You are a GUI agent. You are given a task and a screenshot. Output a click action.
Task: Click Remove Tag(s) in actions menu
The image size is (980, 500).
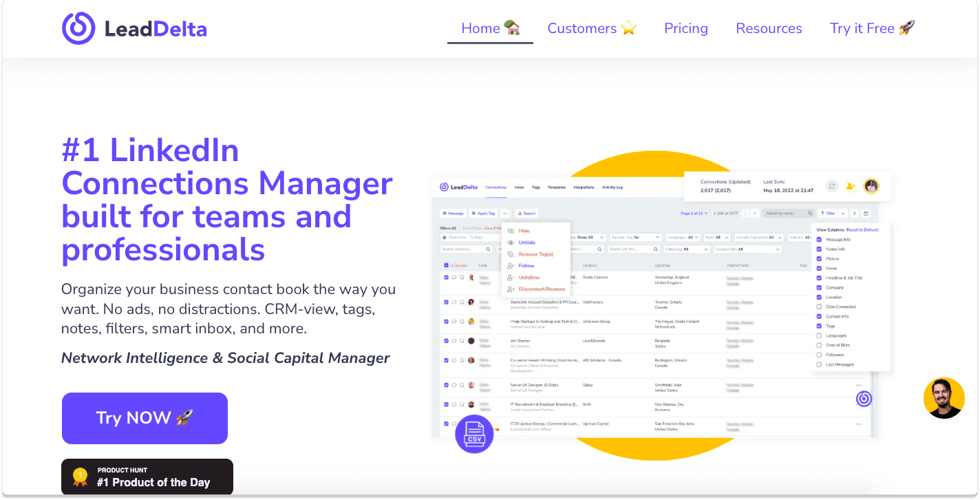pos(535,254)
